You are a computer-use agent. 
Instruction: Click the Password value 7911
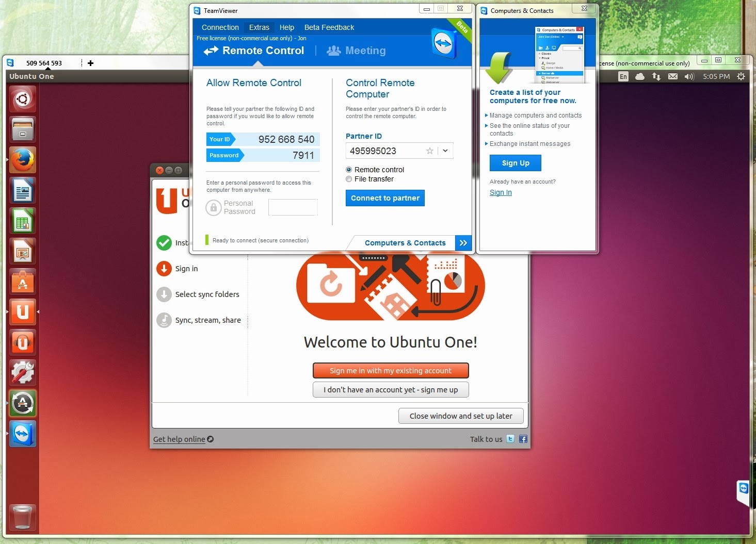coord(303,155)
